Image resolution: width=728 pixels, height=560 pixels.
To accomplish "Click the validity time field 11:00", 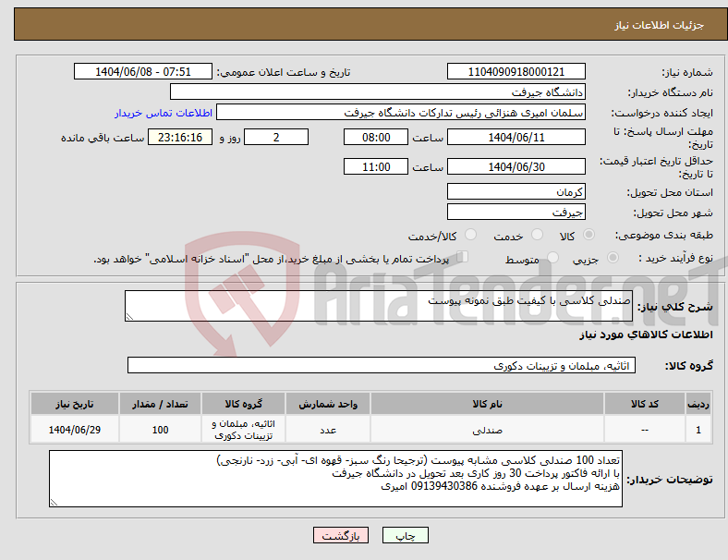I will pyautogui.click(x=376, y=166).
